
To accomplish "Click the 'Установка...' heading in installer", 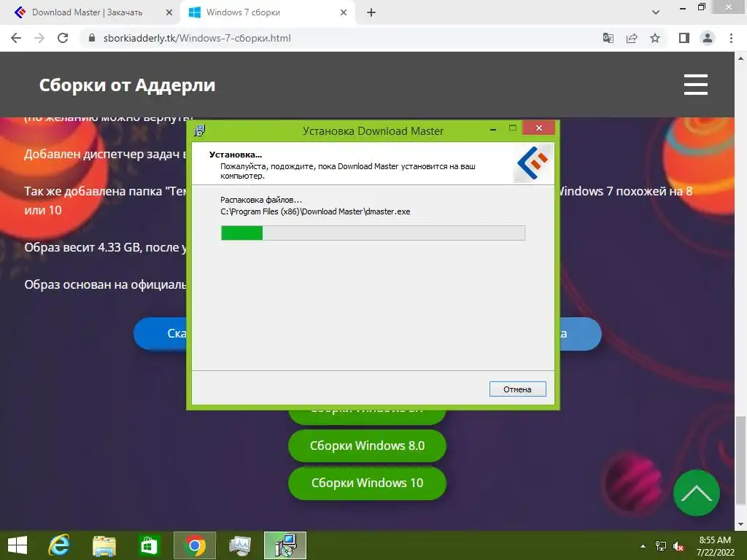I will click(236, 155).
